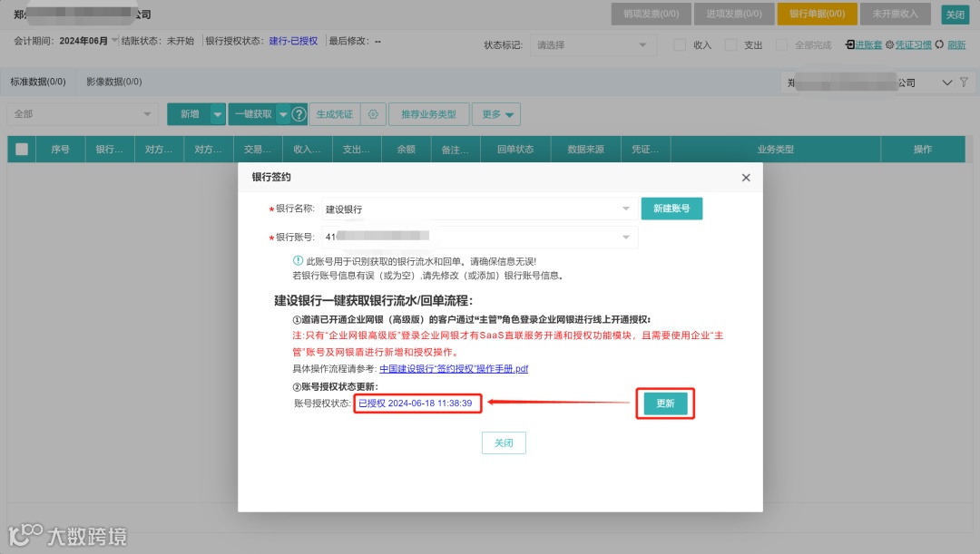Click the help question mark icon beside 一键获取
Viewport: 980px width, 554px height.
point(299,114)
